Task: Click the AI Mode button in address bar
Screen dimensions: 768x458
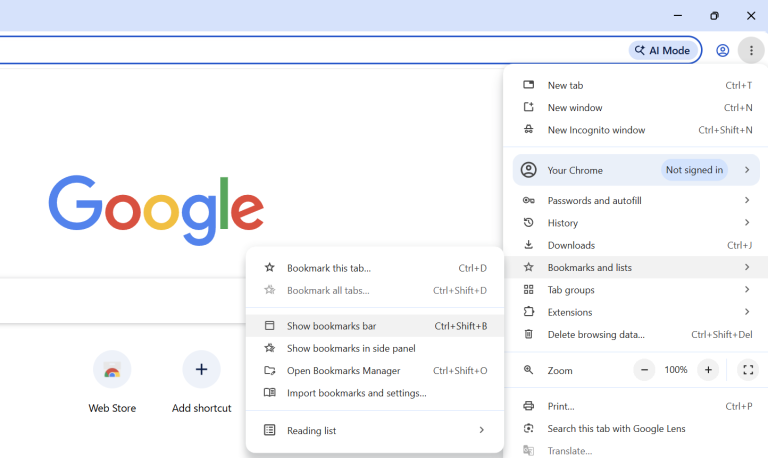Action: [x=663, y=50]
